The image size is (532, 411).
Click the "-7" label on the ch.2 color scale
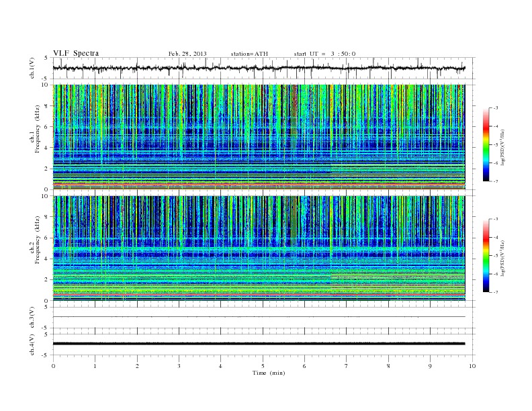point(496,292)
